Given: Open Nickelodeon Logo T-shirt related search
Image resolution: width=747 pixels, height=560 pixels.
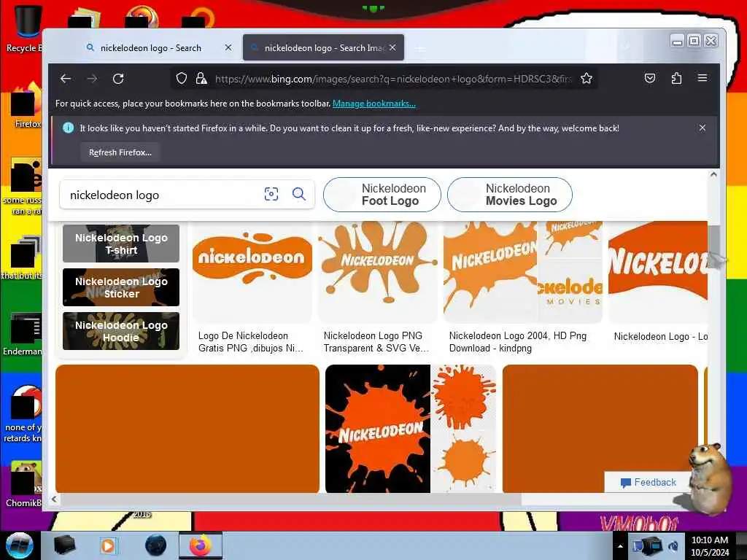Looking at the screenshot, I should (121, 244).
